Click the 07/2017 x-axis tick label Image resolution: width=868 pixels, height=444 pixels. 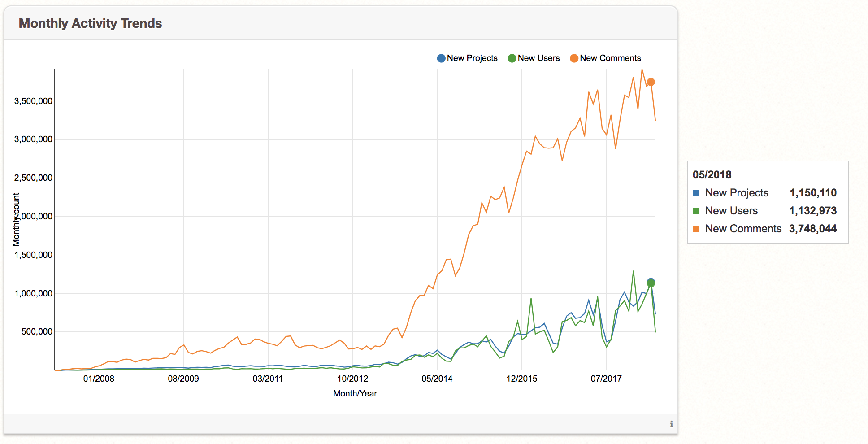(606, 379)
